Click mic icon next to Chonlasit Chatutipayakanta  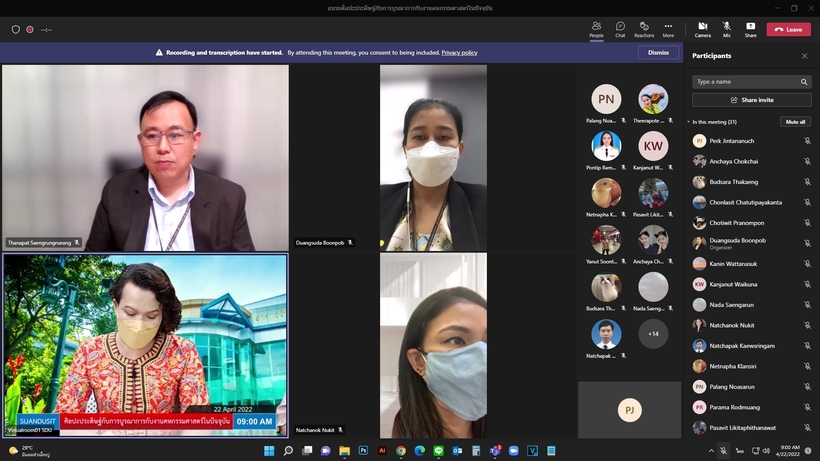[807, 202]
